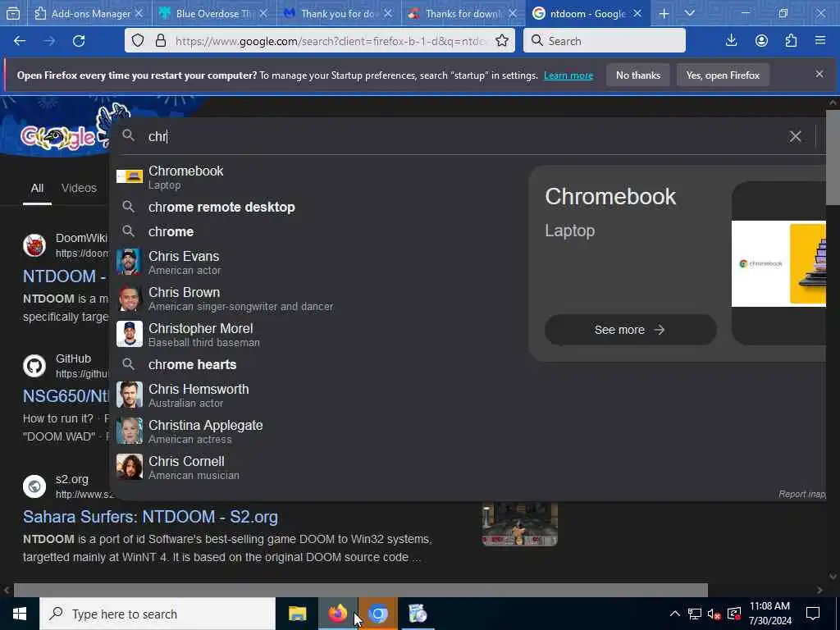Viewport: 840px width, 630px height.
Task: Open the NTDOOM DoomWiki result title
Action: click(64, 276)
